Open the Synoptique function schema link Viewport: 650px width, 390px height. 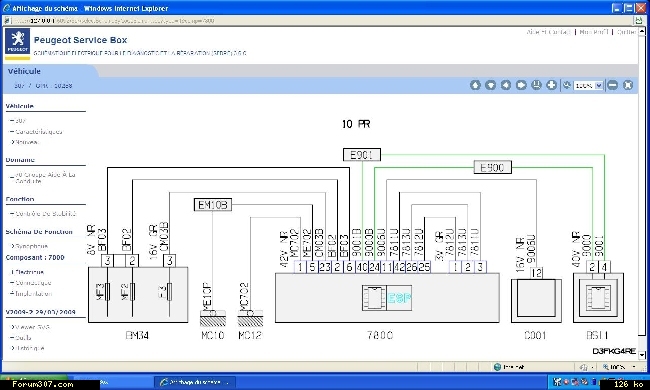click(x=32, y=246)
